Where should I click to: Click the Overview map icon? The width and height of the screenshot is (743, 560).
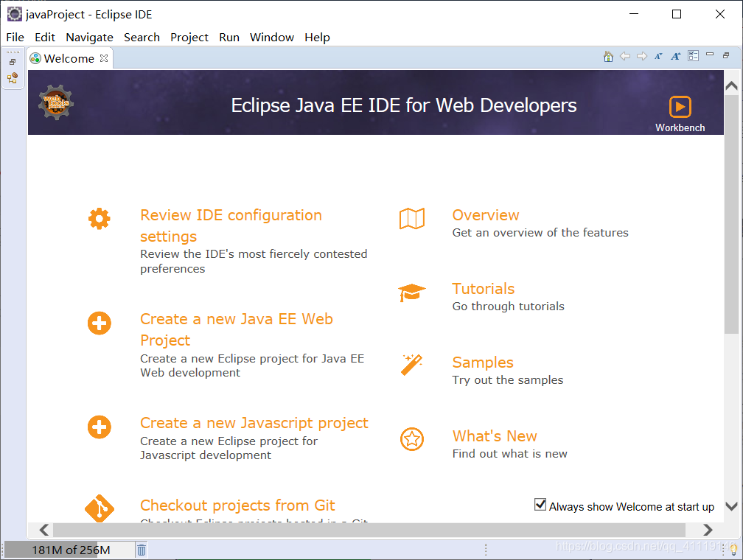tap(412, 218)
